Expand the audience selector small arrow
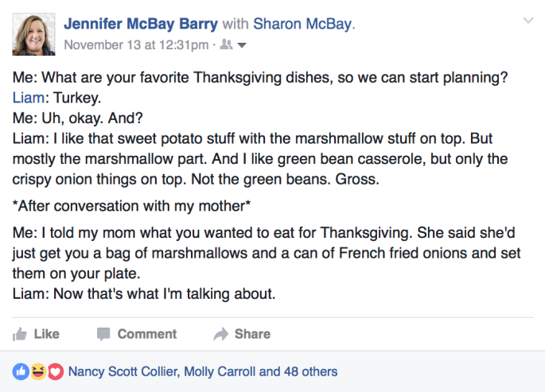This screenshot has width=545, height=392. pos(242,45)
